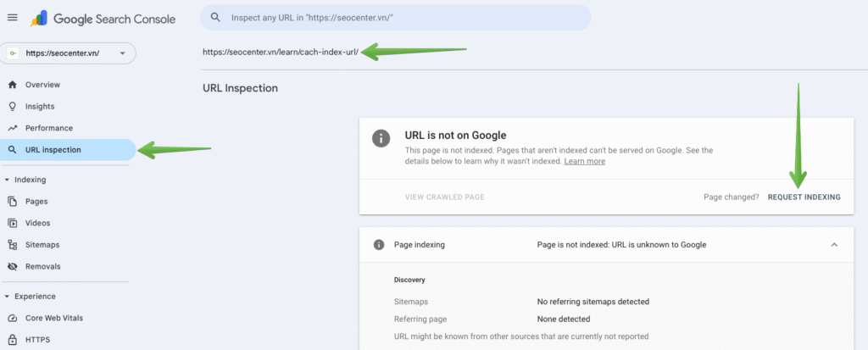Image resolution: width=868 pixels, height=350 pixels.
Task: Click the Overview home icon
Action: point(12,85)
